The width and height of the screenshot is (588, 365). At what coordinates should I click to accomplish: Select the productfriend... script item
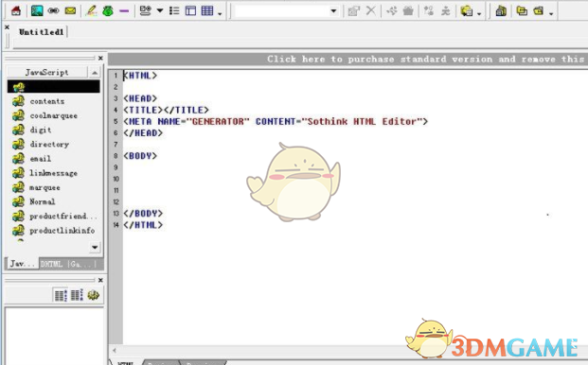click(x=63, y=216)
